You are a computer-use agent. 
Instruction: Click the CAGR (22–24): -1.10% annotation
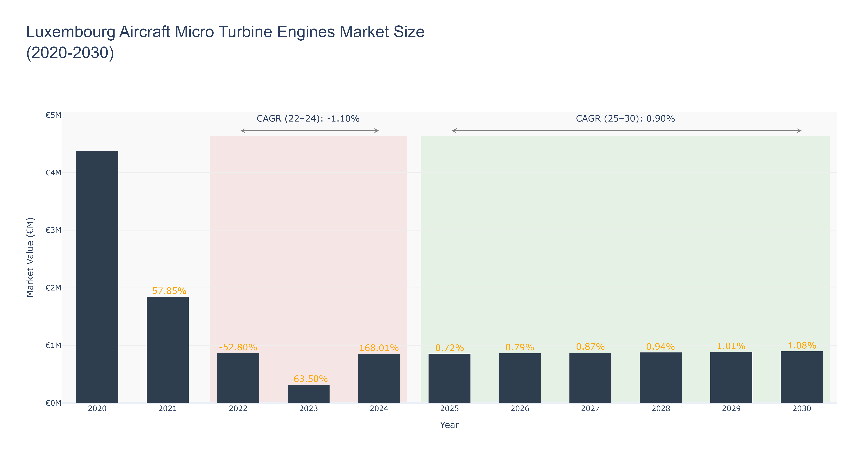pyautogui.click(x=308, y=119)
